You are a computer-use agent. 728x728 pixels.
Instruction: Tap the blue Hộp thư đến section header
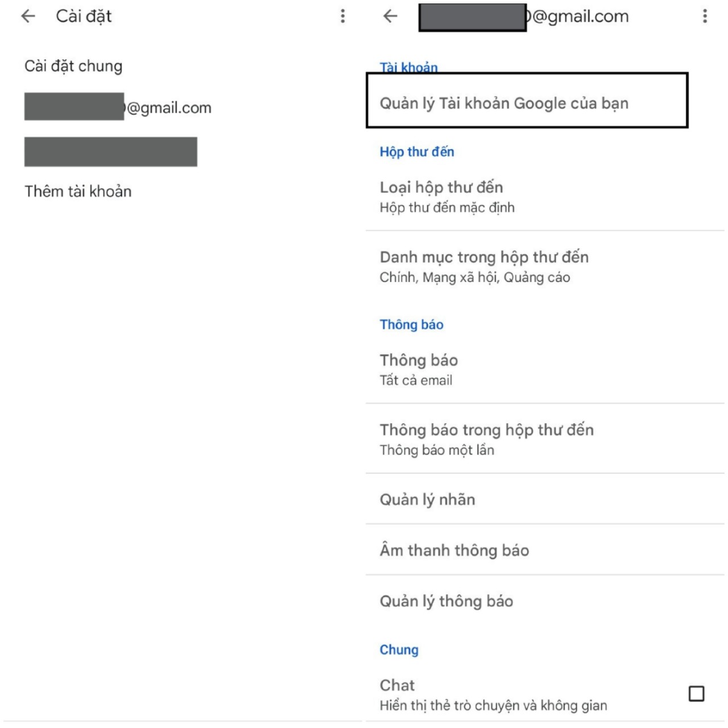pyautogui.click(x=417, y=152)
